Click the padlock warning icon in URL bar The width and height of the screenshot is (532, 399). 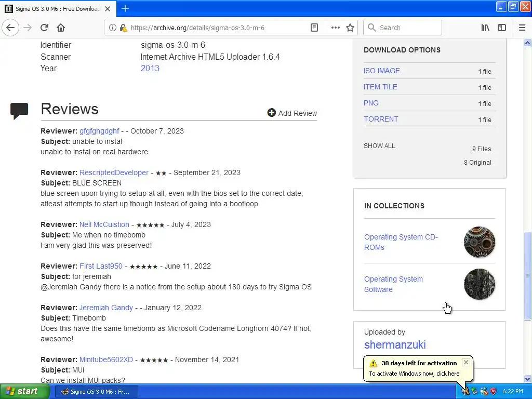coord(123,28)
